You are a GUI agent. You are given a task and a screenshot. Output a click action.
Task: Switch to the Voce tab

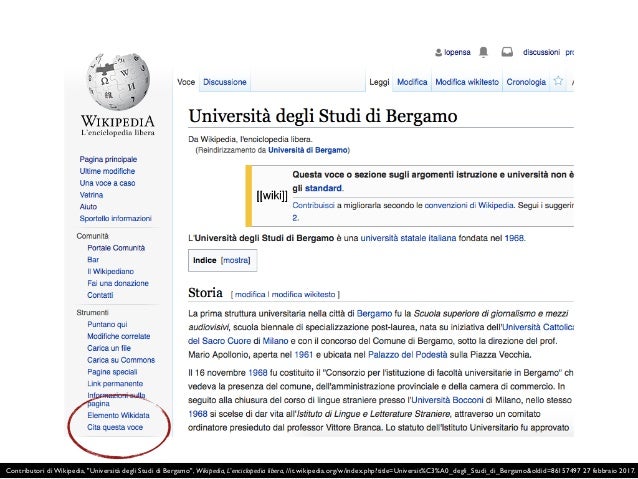tap(186, 82)
